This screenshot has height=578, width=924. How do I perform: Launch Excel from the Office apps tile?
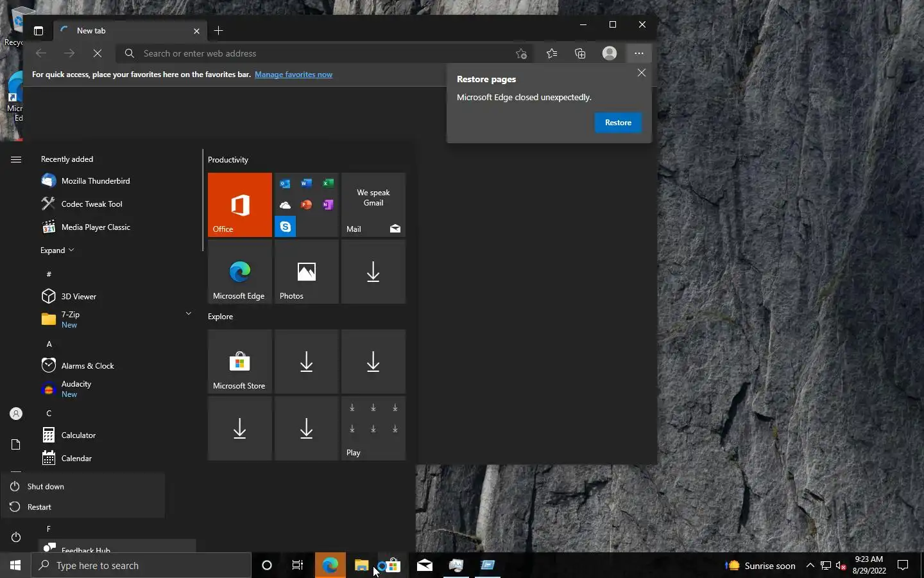pyautogui.click(x=328, y=184)
